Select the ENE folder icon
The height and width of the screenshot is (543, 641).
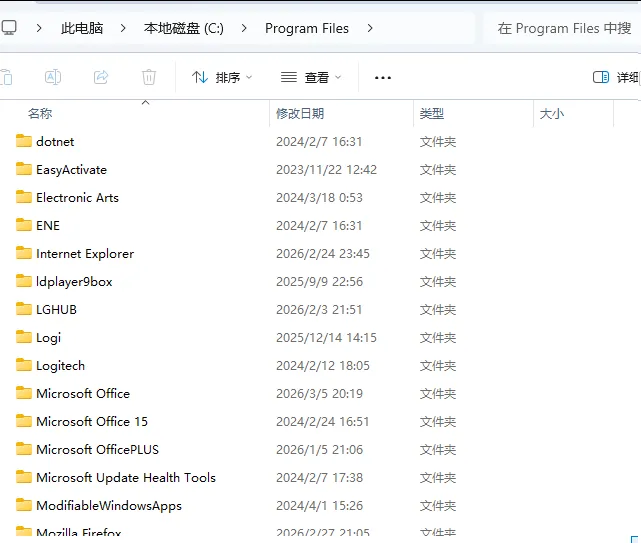pos(24,225)
